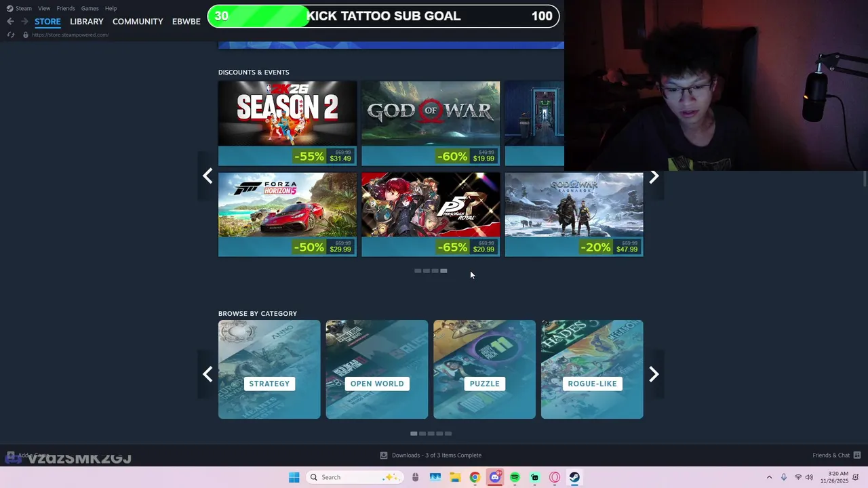Screen dimensions: 868x488
Task: Open the Help menu
Action: 111,8
